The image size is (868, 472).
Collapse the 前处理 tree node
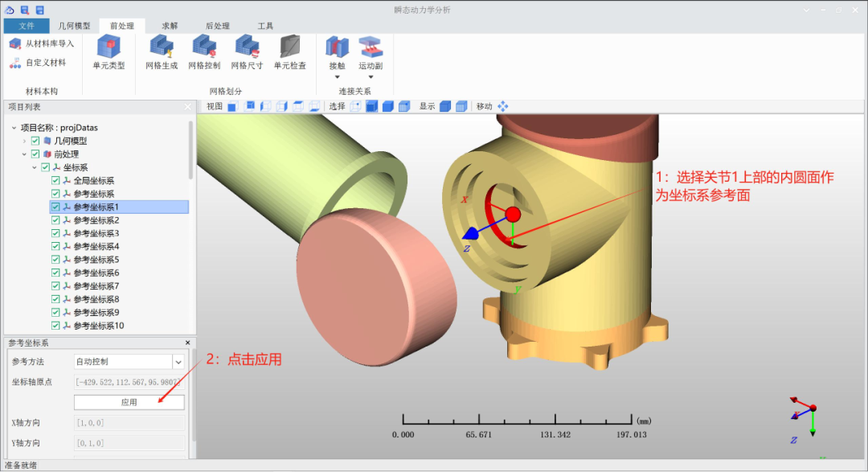pos(24,154)
